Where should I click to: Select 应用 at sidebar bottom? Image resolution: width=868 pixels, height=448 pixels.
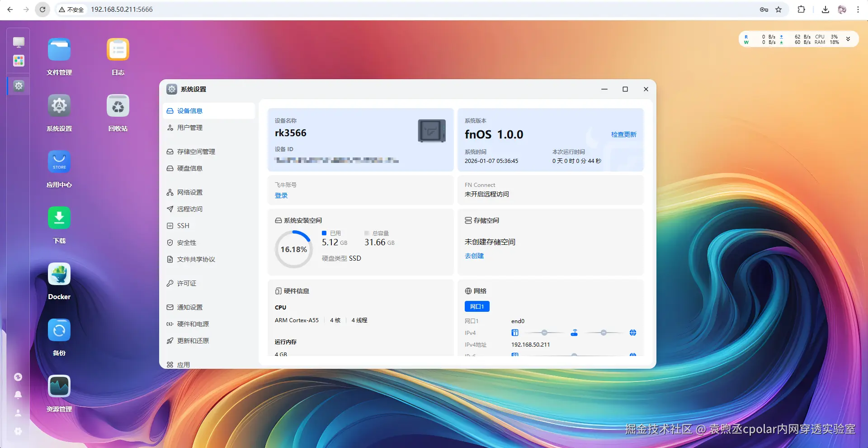point(209,364)
